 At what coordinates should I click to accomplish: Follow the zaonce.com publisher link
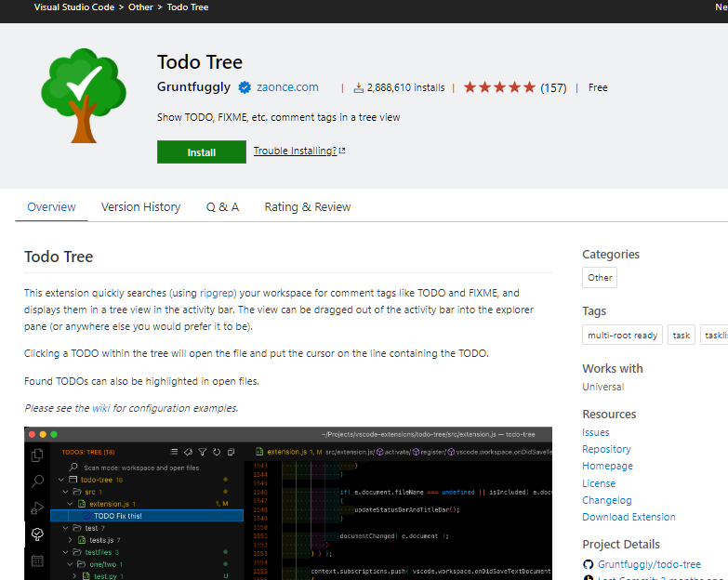point(287,87)
